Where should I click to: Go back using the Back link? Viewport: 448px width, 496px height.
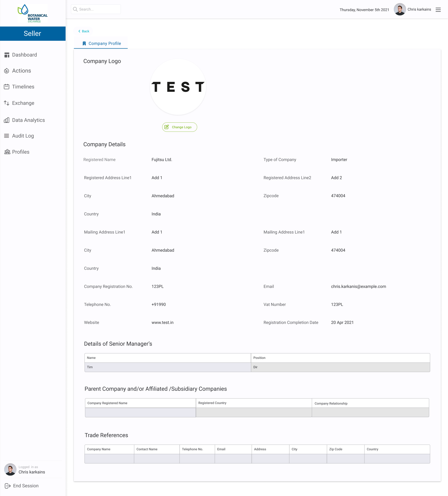tap(84, 31)
